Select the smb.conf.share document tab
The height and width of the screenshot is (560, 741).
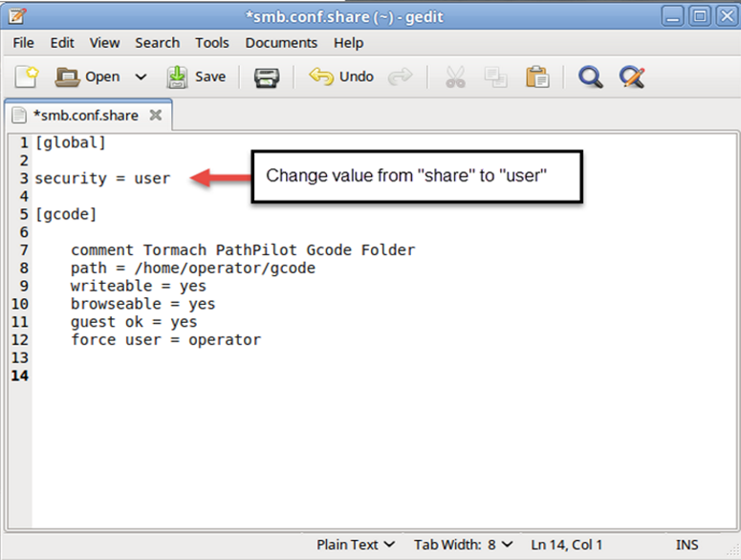coord(84,116)
